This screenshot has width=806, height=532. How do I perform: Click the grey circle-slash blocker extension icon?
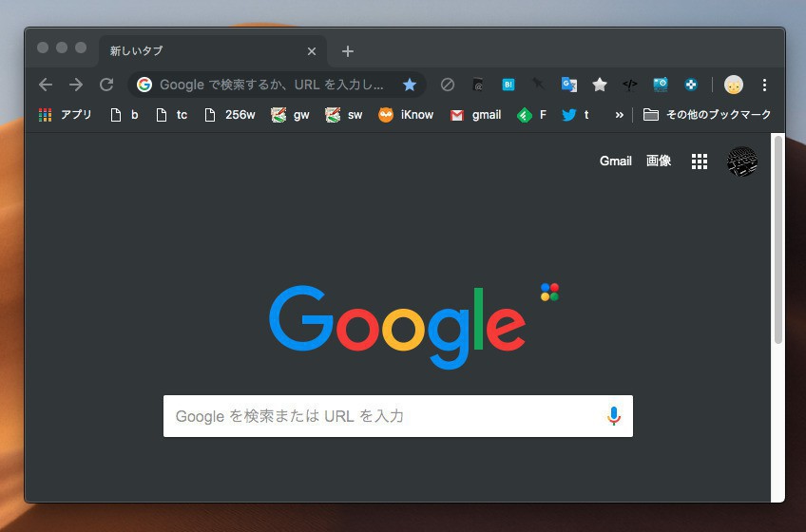(x=448, y=85)
